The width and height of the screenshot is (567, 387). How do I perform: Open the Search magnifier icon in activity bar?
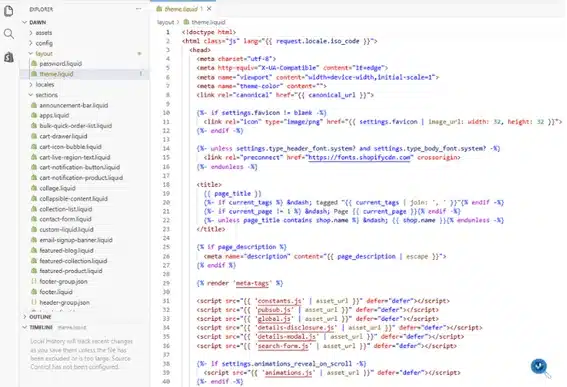(9, 34)
